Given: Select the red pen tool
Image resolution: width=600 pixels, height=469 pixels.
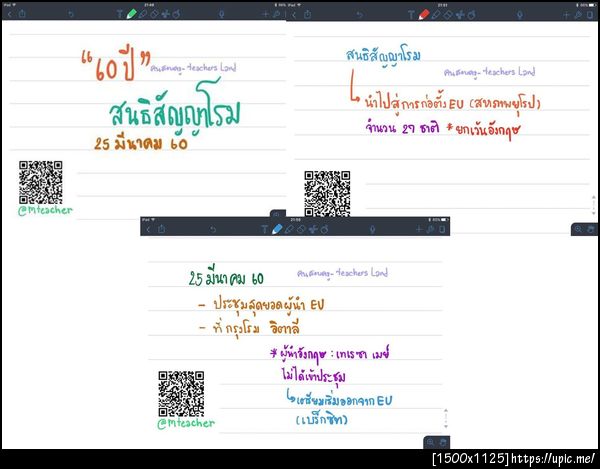Looking at the screenshot, I should point(423,15).
